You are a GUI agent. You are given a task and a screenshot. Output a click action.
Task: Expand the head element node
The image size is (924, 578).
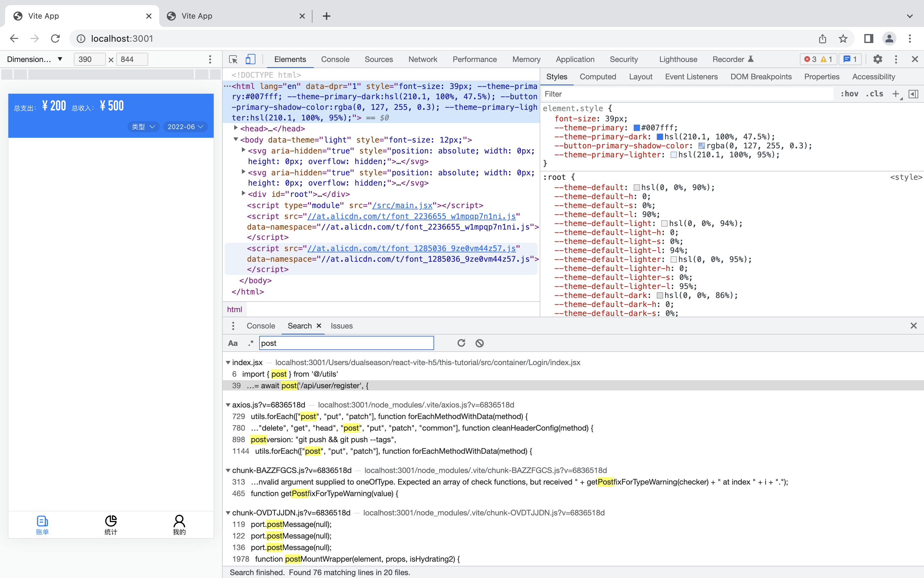[x=236, y=128]
